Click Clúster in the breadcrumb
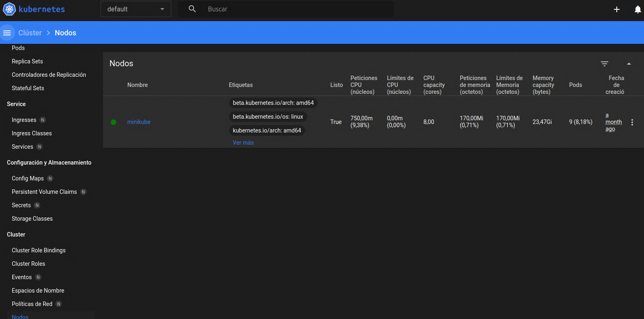The width and height of the screenshot is (644, 319). [x=30, y=33]
